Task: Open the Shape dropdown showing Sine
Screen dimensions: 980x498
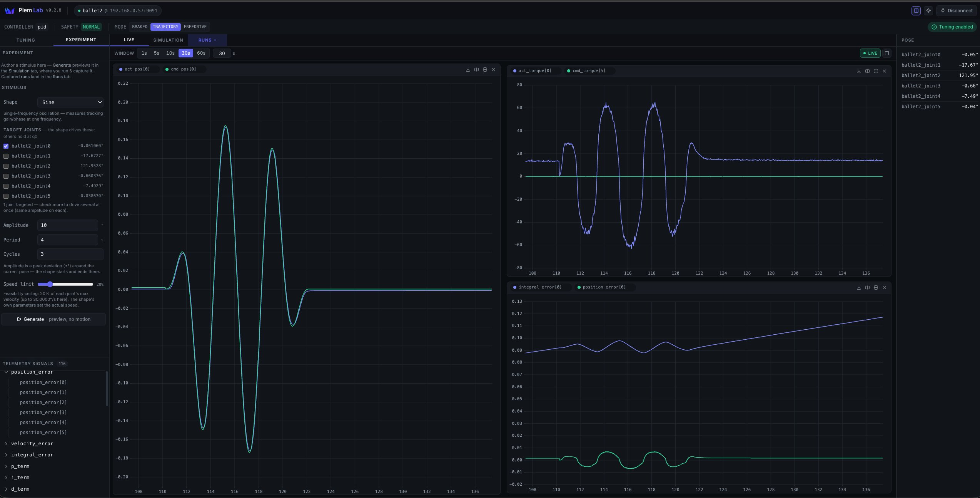Action: 71,102
